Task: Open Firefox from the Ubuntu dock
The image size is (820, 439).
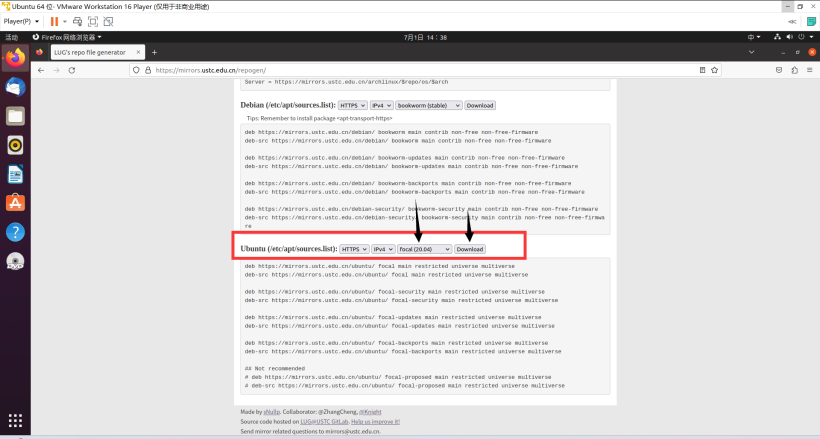Action: point(15,58)
